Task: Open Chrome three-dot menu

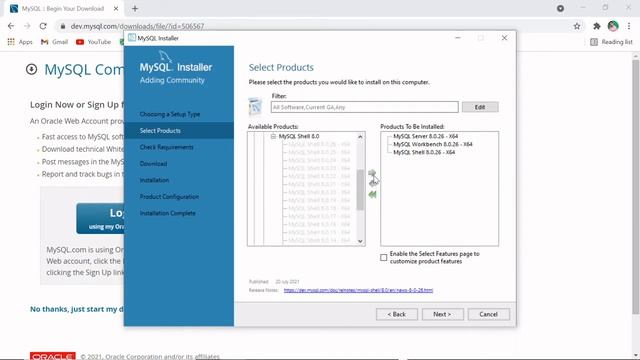Action: [x=629, y=26]
